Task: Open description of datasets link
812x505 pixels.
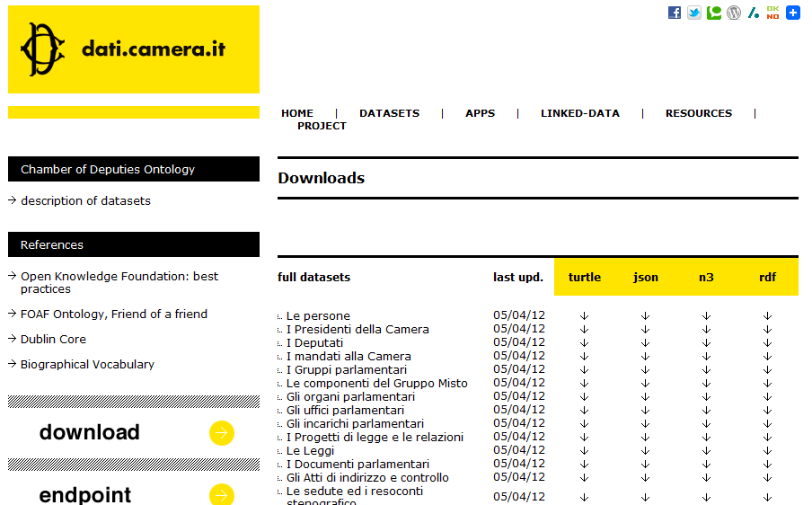Action: tap(85, 200)
